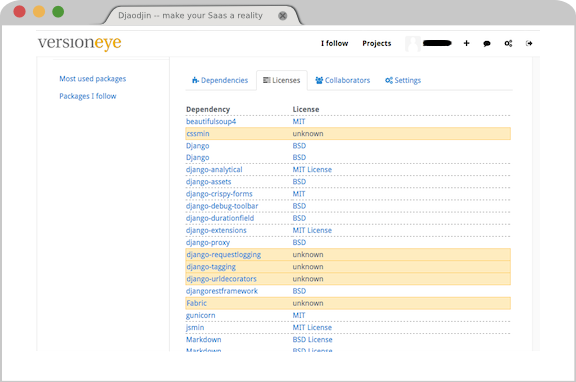This screenshot has width=576, height=382.
Task: Click the redacted username in header
Action: pyautogui.click(x=437, y=43)
